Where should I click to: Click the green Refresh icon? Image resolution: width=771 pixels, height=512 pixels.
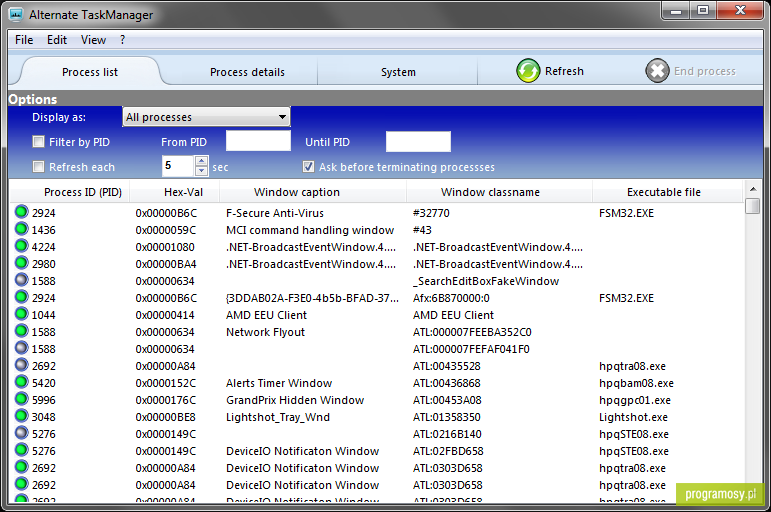click(x=528, y=71)
